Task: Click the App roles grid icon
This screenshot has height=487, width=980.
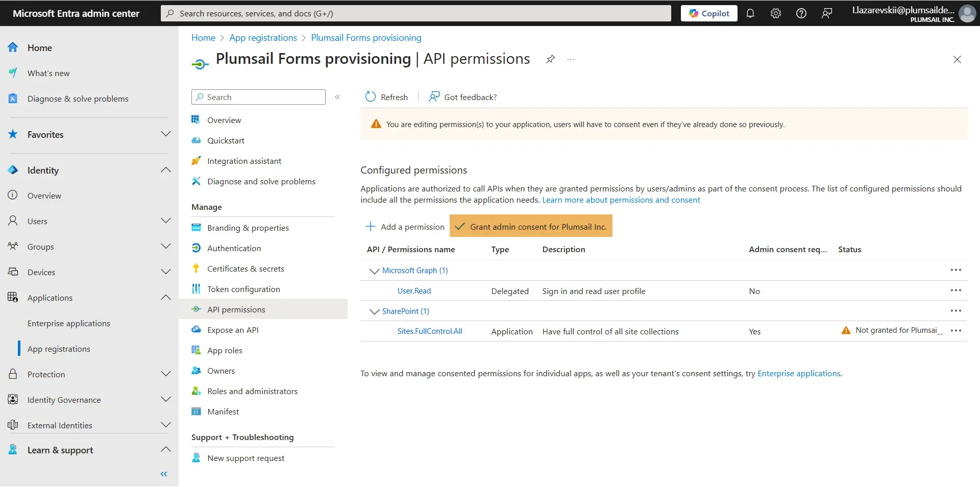Action: (196, 350)
